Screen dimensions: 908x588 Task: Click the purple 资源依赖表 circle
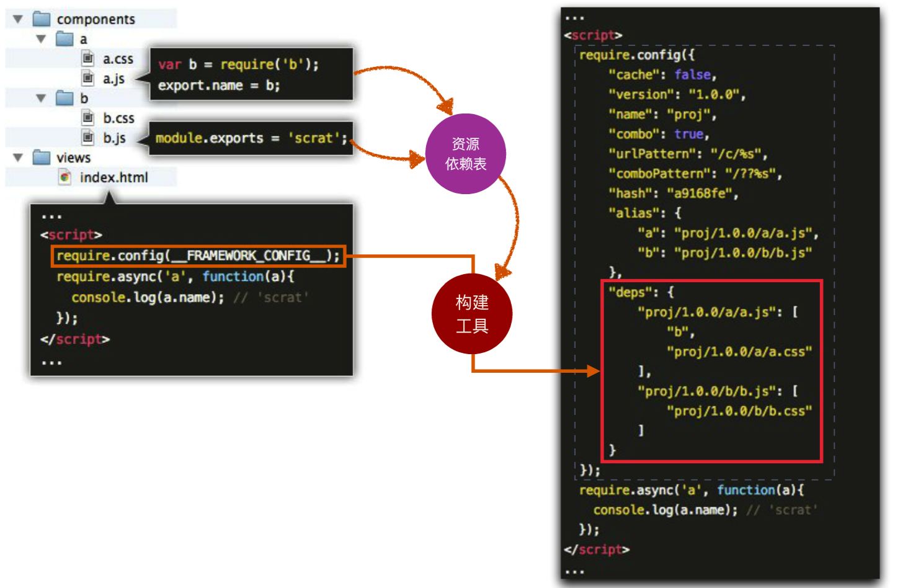point(466,154)
